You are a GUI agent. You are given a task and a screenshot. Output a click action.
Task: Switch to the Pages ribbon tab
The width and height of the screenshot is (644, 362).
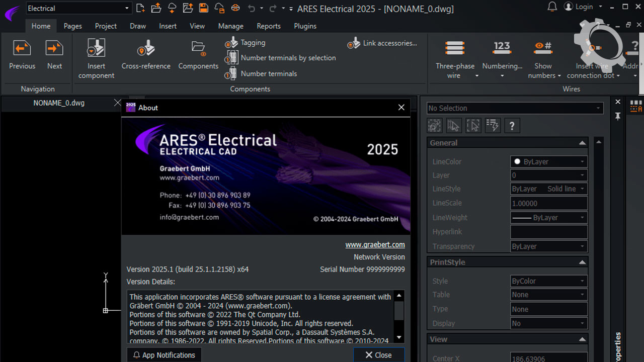(x=72, y=26)
